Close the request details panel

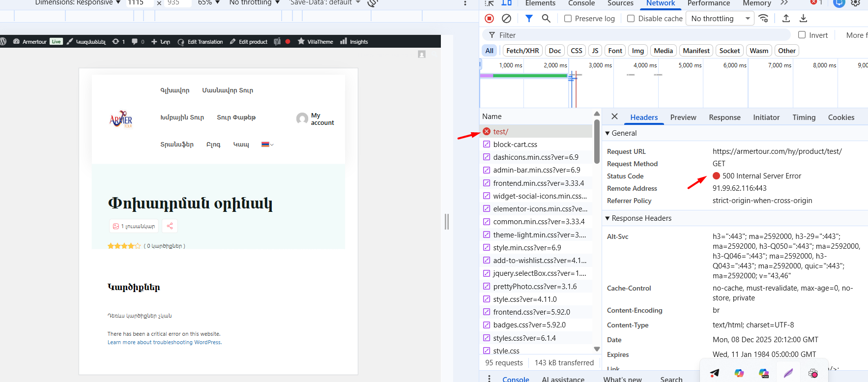pyautogui.click(x=614, y=117)
